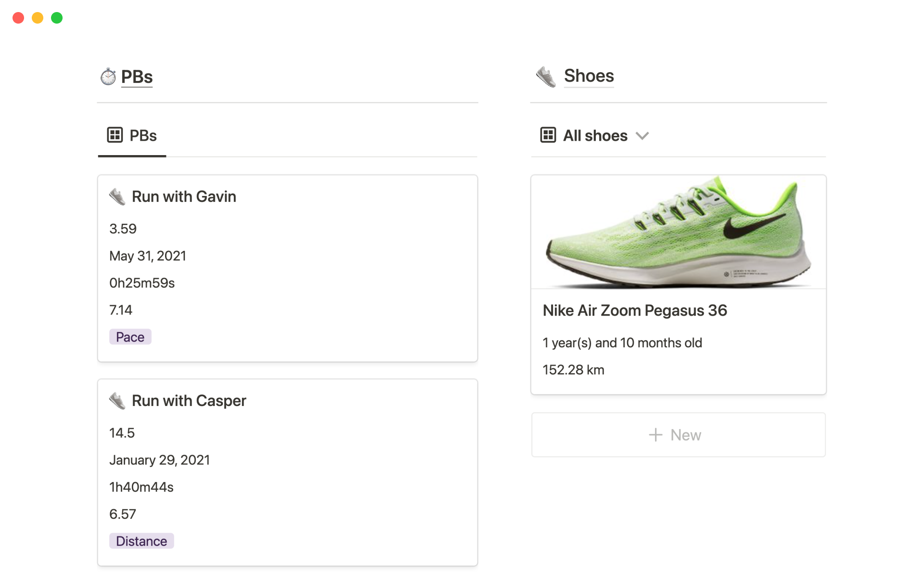Select the table view icon beside PBs tab
The image size is (924, 578).
(x=115, y=135)
